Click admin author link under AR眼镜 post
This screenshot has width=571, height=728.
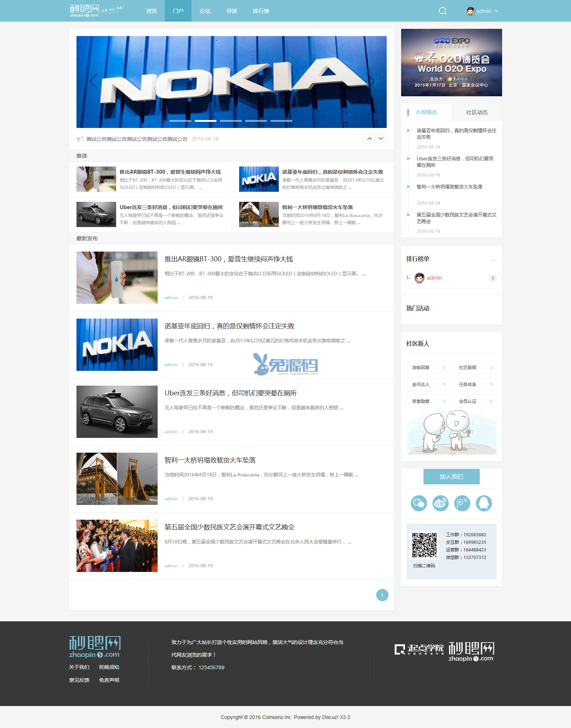(x=171, y=298)
